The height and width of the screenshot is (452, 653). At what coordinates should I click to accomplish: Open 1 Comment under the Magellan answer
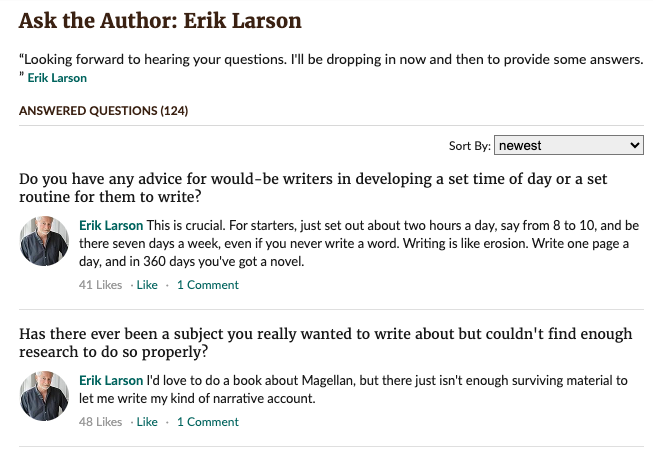tap(208, 422)
